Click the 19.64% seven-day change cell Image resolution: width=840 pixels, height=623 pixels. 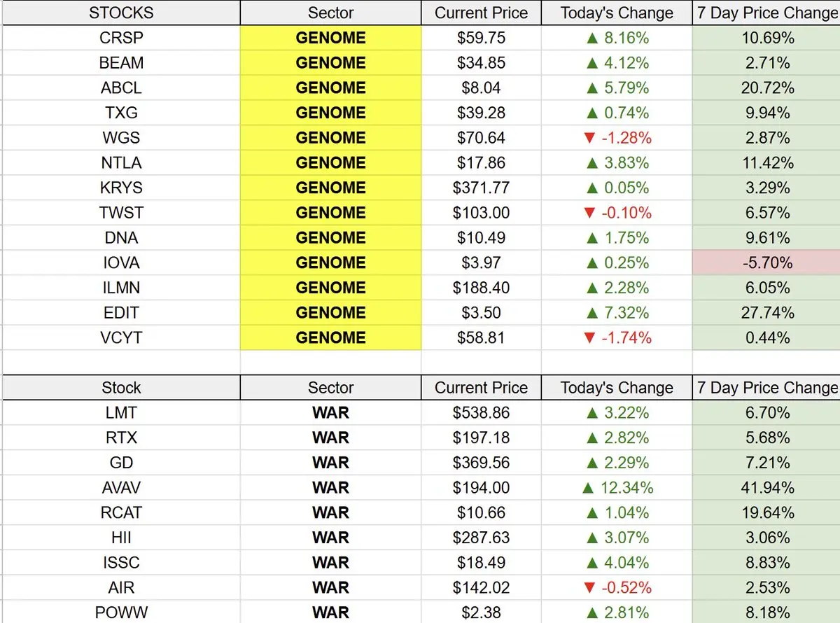pos(766,513)
